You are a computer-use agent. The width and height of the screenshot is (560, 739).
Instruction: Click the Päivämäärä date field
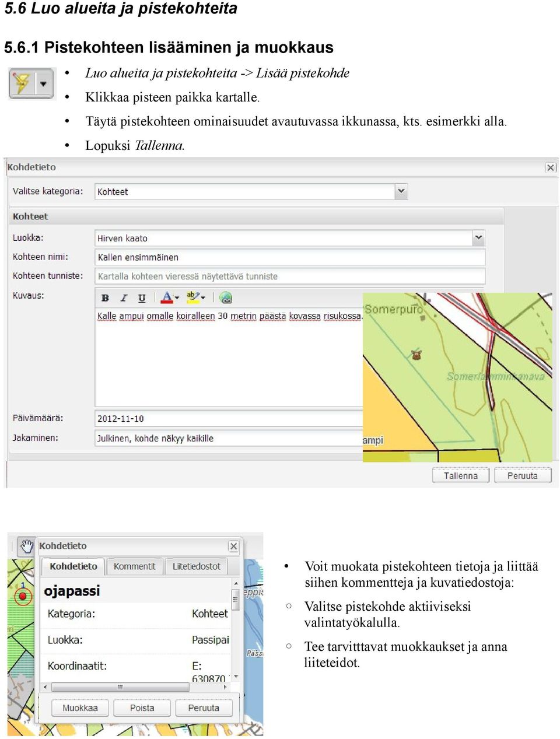click(229, 418)
